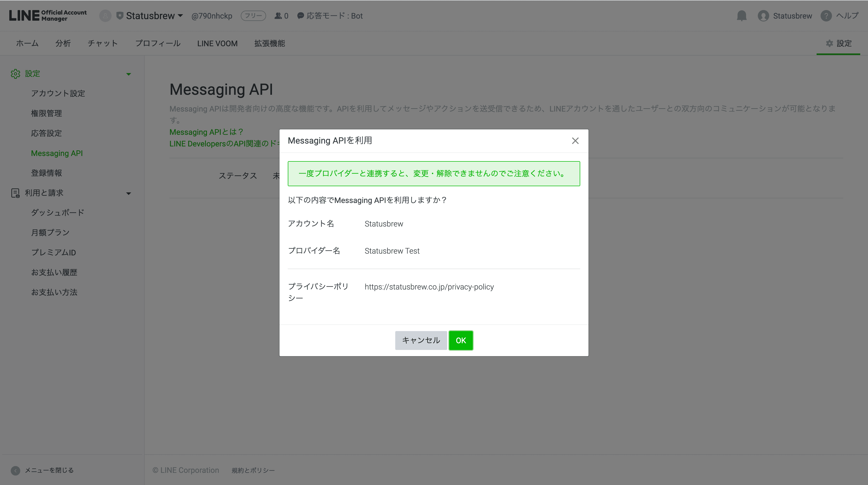Open the Statusbrew account switcher dropdown

coord(154,16)
